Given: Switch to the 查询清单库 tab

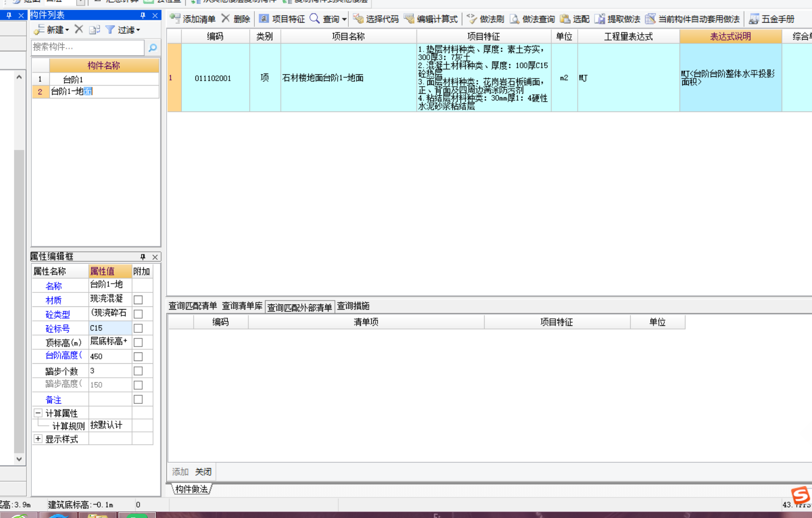Looking at the screenshot, I should 242,306.
